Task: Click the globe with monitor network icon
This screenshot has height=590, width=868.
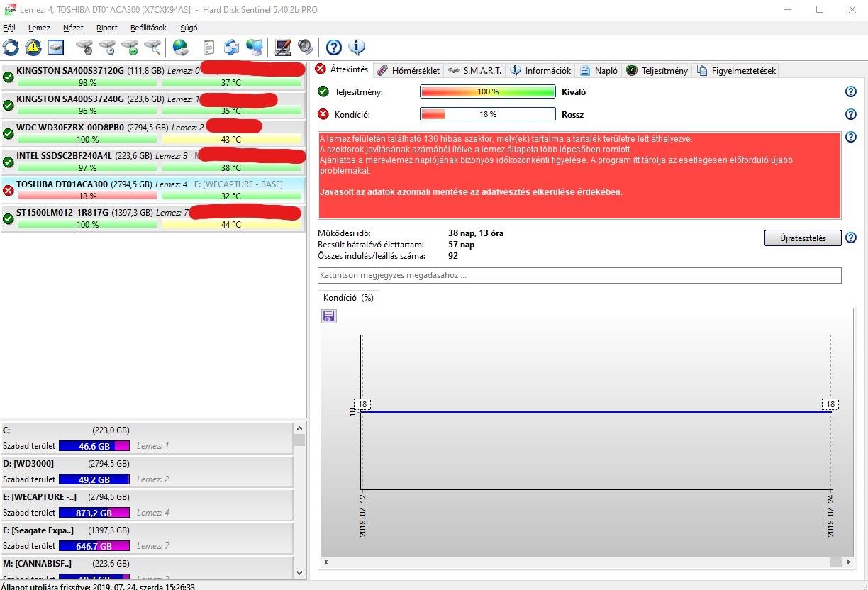Action: (x=255, y=48)
